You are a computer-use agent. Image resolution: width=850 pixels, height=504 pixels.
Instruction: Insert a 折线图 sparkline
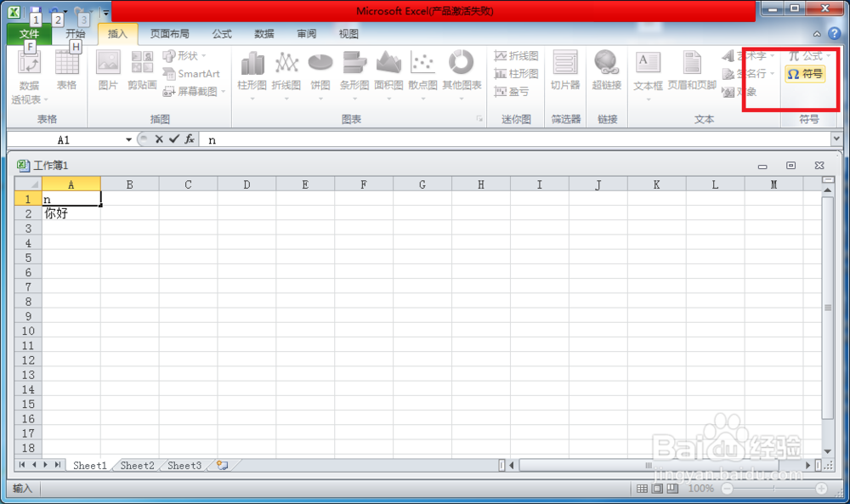(516, 56)
